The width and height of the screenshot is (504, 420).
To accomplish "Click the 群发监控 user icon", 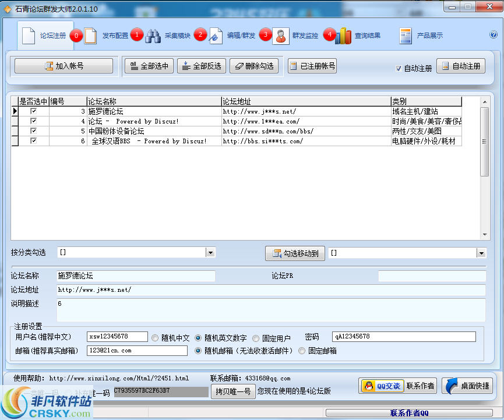I will (x=281, y=35).
